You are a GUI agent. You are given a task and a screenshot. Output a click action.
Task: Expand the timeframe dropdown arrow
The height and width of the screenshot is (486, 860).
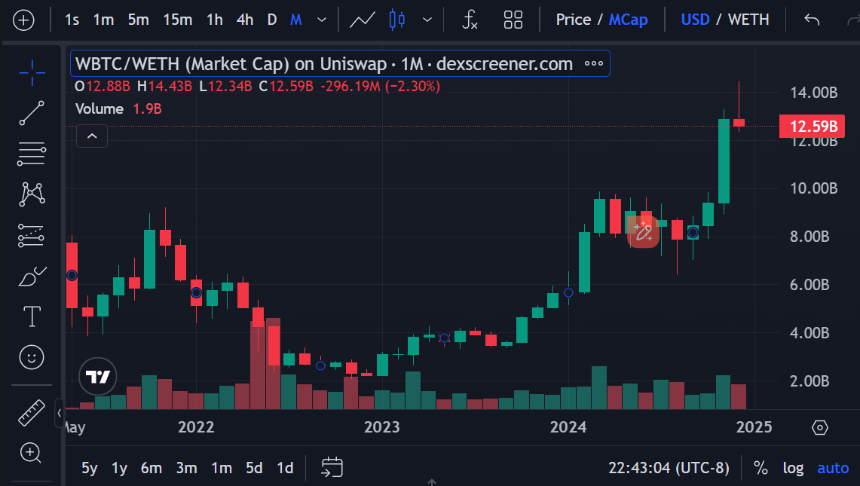point(322,20)
